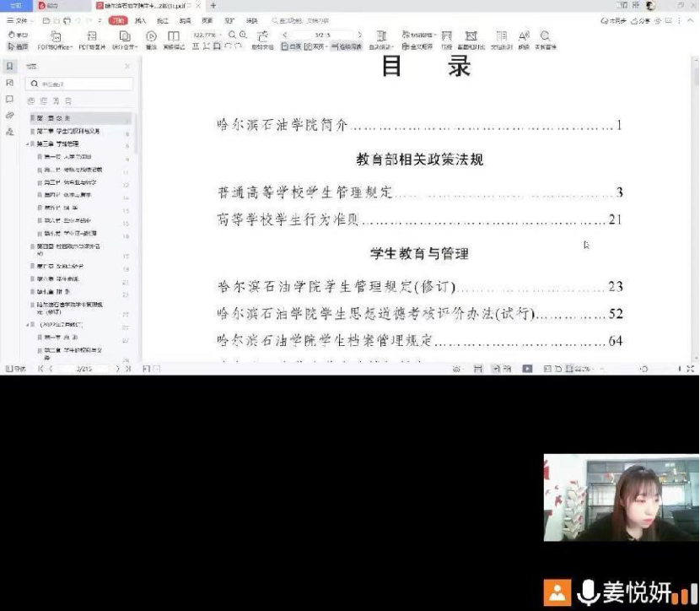Open the zoom percentage dropdown

(207, 35)
